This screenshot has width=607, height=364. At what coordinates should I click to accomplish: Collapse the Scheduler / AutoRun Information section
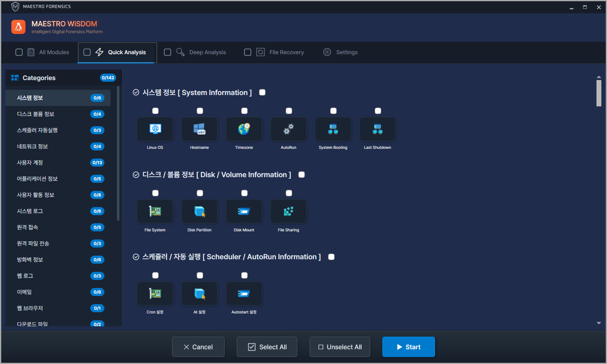pyautogui.click(x=136, y=257)
